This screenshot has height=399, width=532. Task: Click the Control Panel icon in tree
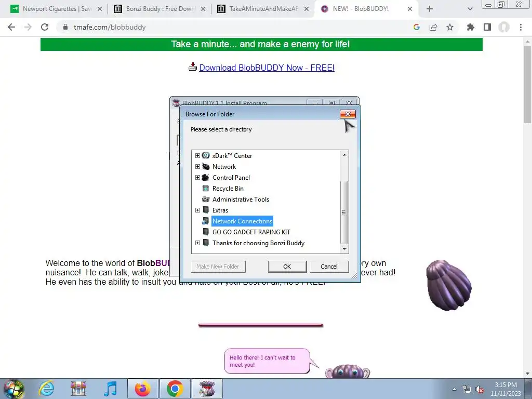pyautogui.click(x=206, y=178)
